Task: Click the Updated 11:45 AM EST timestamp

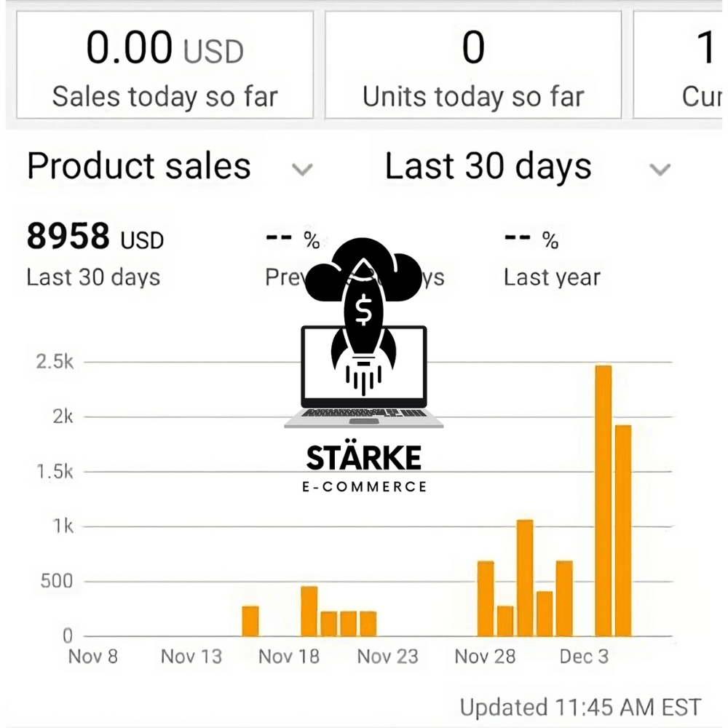Action: point(580,708)
